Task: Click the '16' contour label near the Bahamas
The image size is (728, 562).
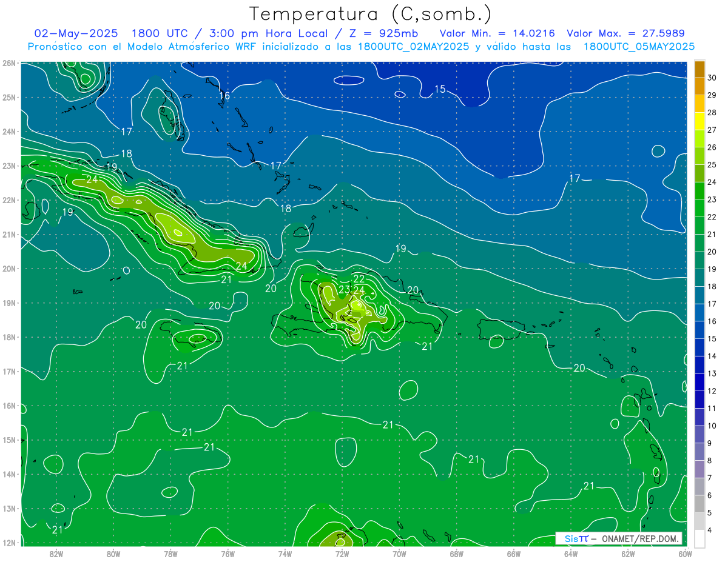Action: coord(224,96)
